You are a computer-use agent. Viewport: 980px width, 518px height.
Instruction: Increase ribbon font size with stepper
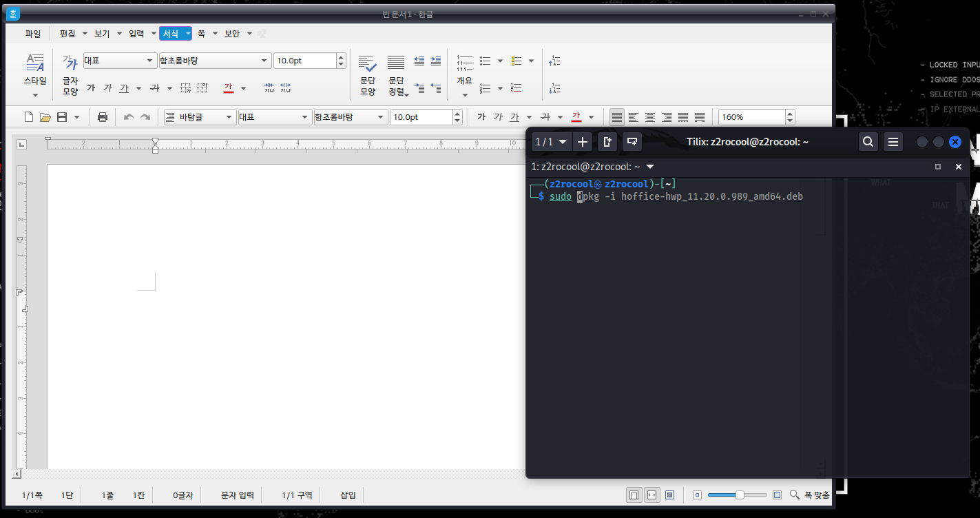tap(341, 57)
